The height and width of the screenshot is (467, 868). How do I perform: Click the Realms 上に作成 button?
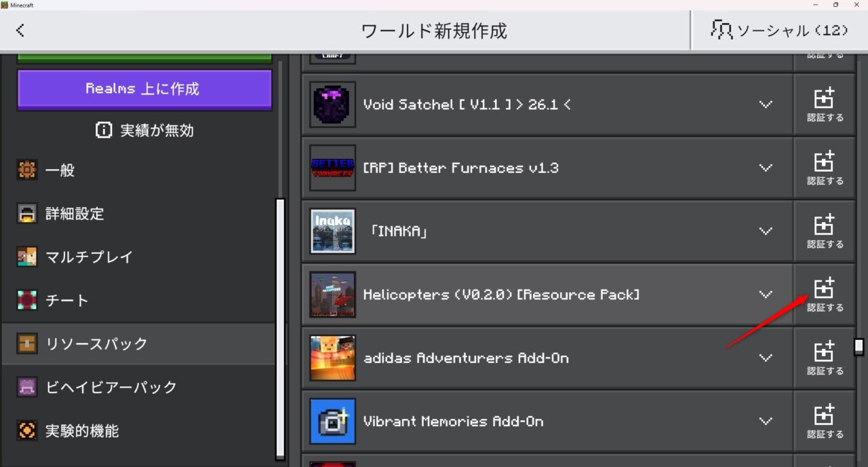pos(144,89)
